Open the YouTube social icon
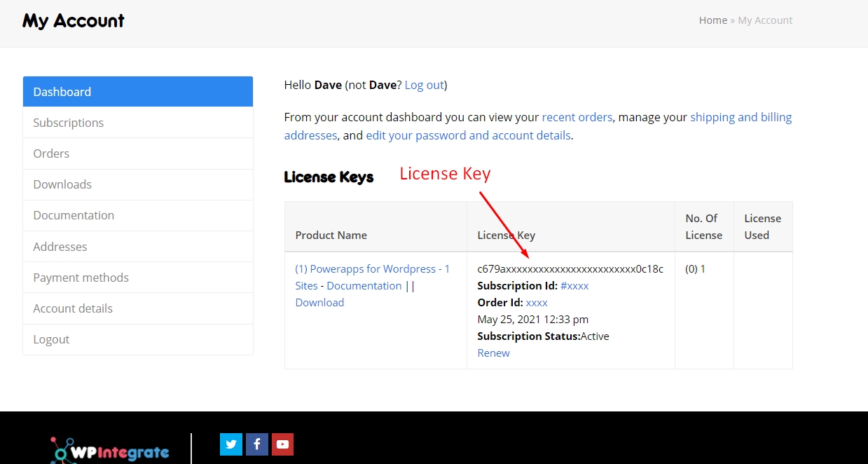The height and width of the screenshot is (464, 868). click(x=282, y=444)
